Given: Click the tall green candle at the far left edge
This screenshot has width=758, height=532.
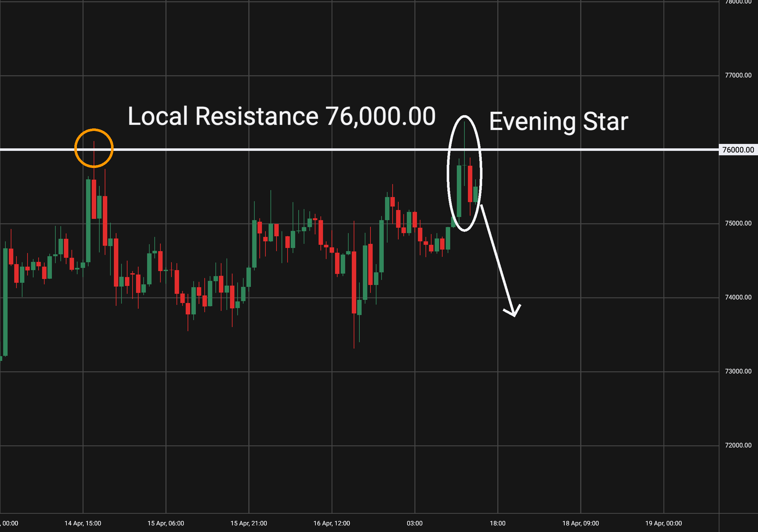Looking at the screenshot, I should click(x=5, y=302).
